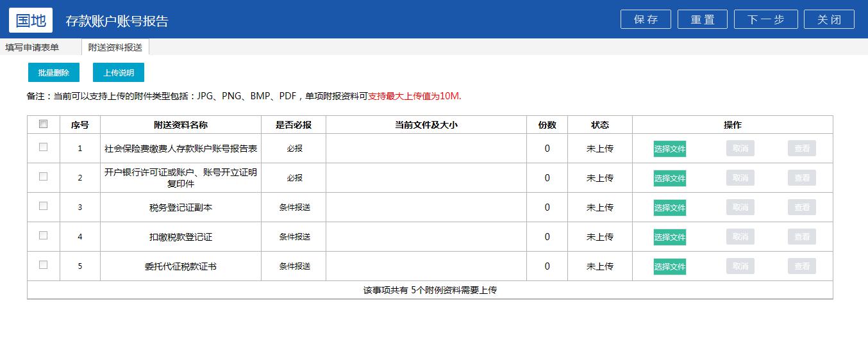
Task: Tick the checkbox for 扣缴税款登记证
Action: tap(43, 235)
